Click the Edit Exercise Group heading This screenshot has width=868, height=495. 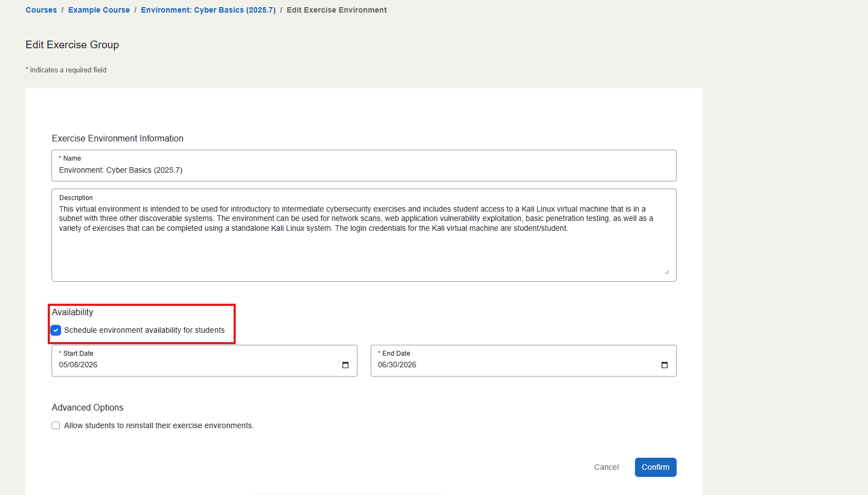coord(72,44)
